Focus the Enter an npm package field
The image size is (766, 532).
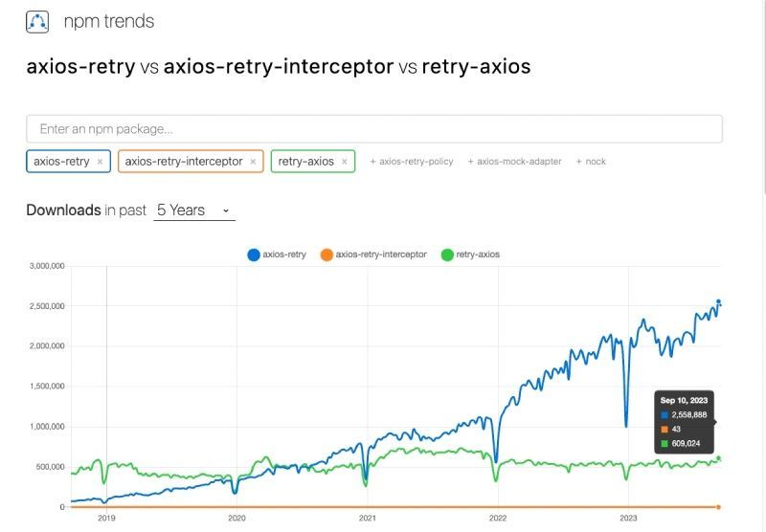coord(374,129)
